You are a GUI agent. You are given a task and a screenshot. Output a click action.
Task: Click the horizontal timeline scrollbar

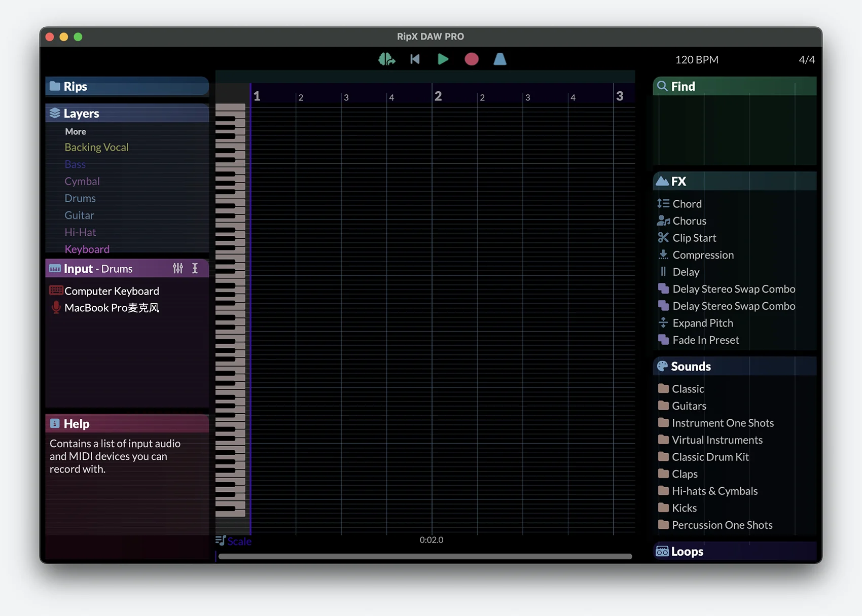click(425, 556)
